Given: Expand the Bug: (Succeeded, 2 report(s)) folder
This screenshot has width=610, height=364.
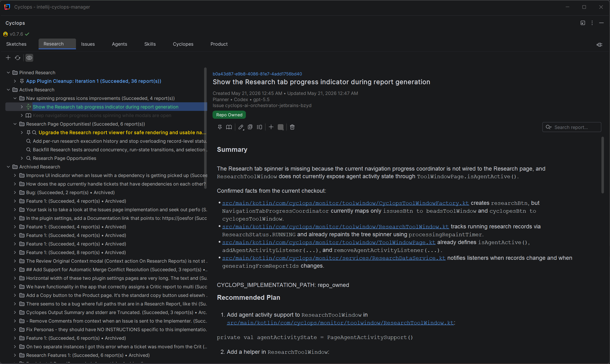Looking at the screenshot, I should tap(15, 192).
